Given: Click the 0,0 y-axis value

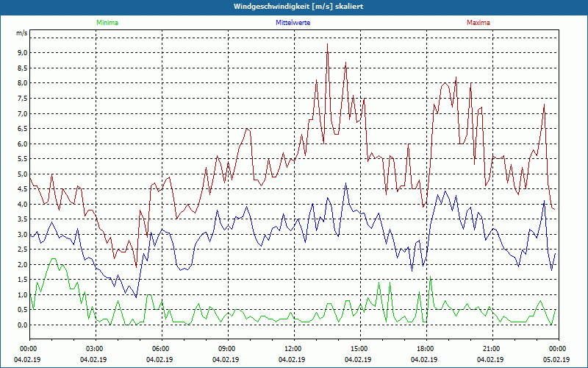Looking at the screenshot, I should (x=23, y=325).
